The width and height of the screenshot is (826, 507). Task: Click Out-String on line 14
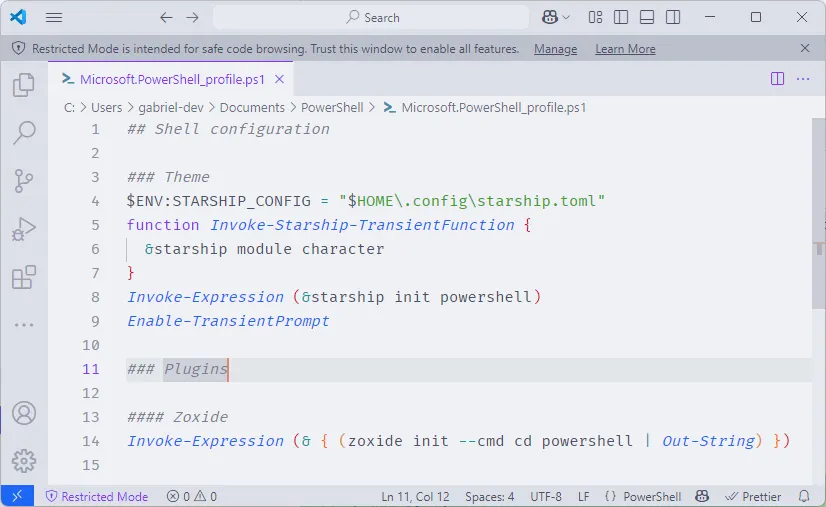click(x=709, y=441)
